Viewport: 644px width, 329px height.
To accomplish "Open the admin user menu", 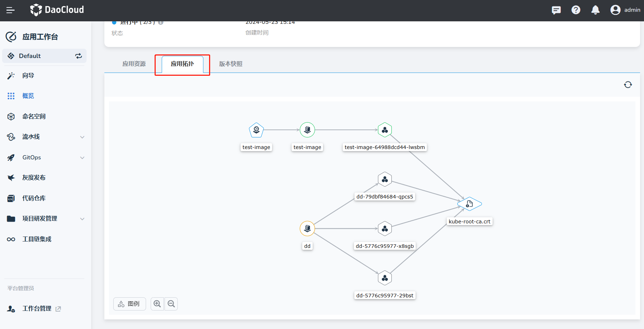I will [625, 10].
